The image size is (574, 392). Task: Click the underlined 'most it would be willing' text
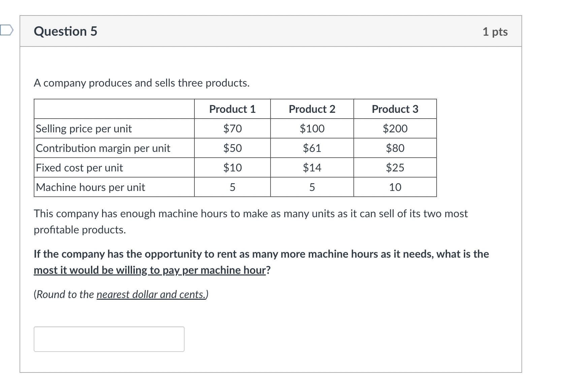pyautogui.click(x=91, y=270)
